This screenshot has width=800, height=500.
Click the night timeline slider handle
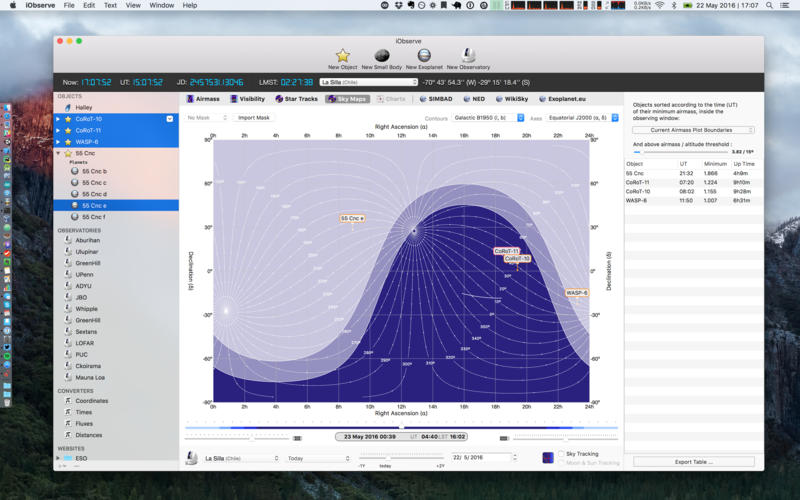(401, 428)
